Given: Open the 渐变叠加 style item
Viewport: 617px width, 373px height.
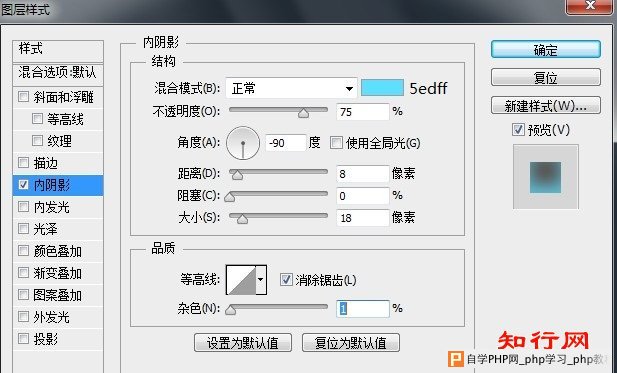Looking at the screenshot, I should pyautogui.click(x=58, y=273).
